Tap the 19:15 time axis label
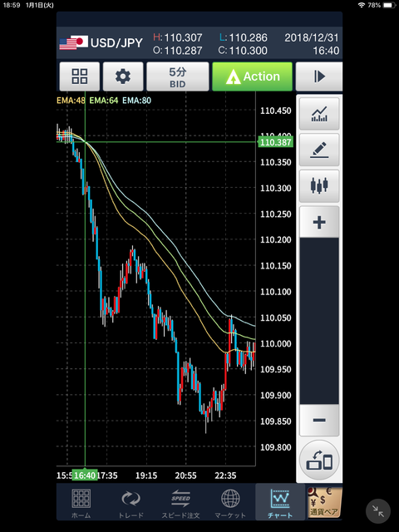Screen dimensions: 399x532 (x=146, y=475)
